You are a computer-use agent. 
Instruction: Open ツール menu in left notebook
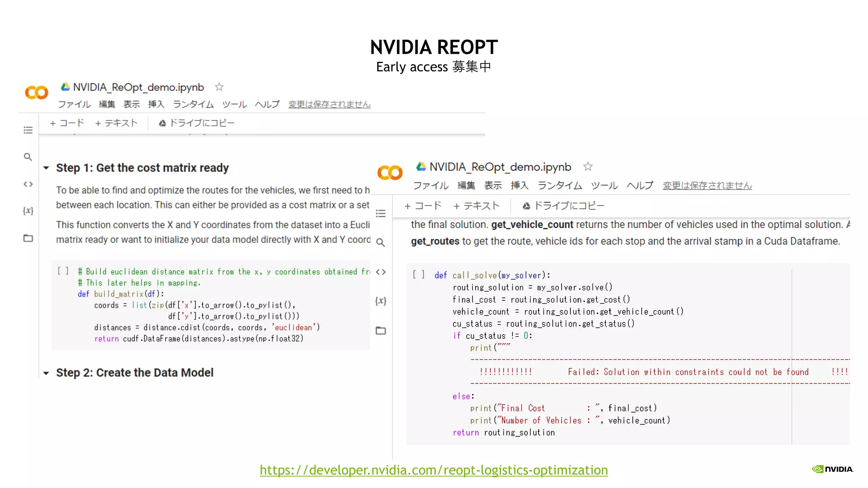234,104
